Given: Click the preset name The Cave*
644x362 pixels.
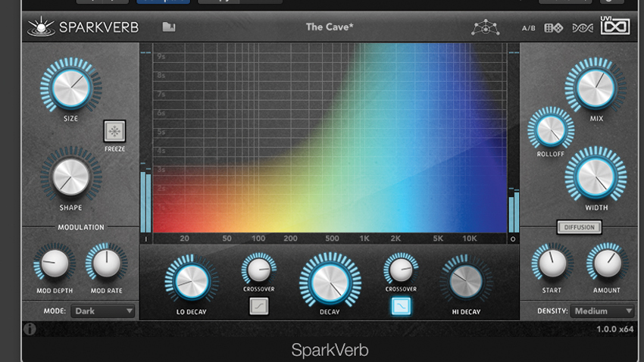Looking at the screenshot, I should coord(330,27).
